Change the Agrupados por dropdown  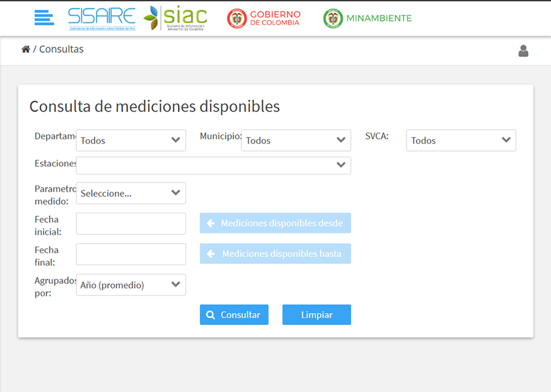coord(131,285)
